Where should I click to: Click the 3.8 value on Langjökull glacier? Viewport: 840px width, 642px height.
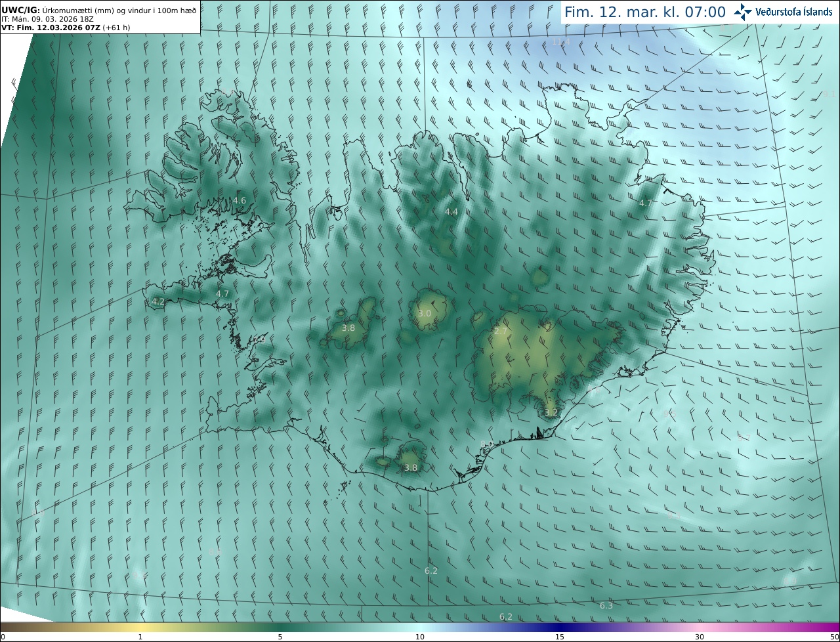[348, 328]
